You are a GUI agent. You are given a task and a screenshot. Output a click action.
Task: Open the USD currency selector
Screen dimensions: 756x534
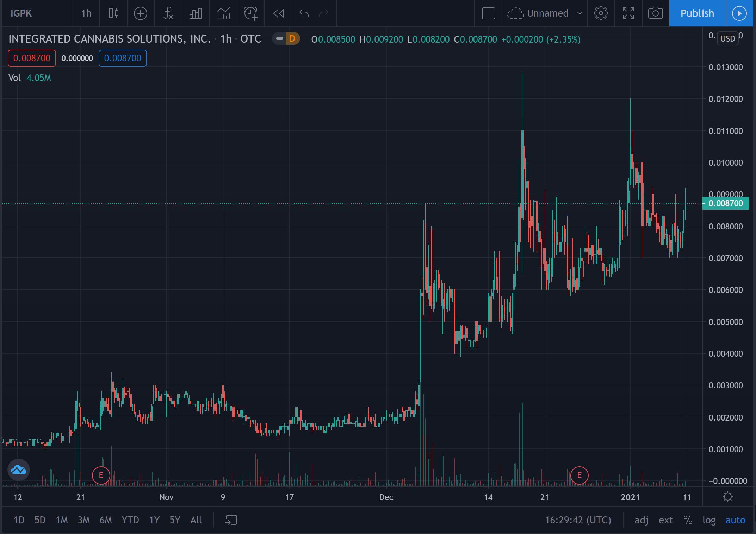pos(727,39)
